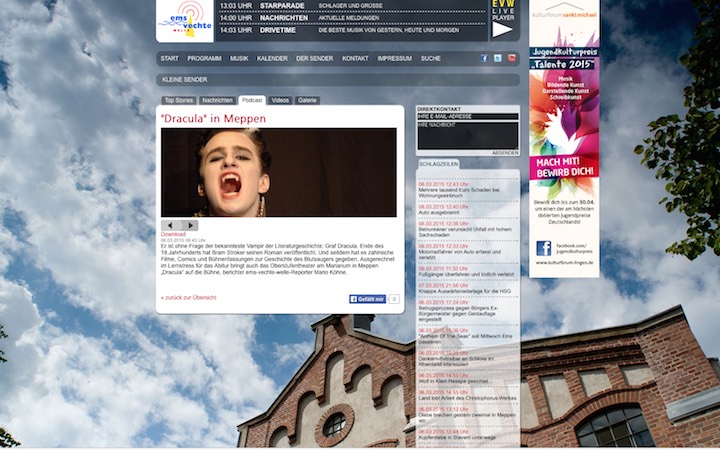Image resolution: width=720 pixels, height=450 pixels.
Task: Open the SUCHE menu item
Action: pyautogui.click(x=431, y=59)
